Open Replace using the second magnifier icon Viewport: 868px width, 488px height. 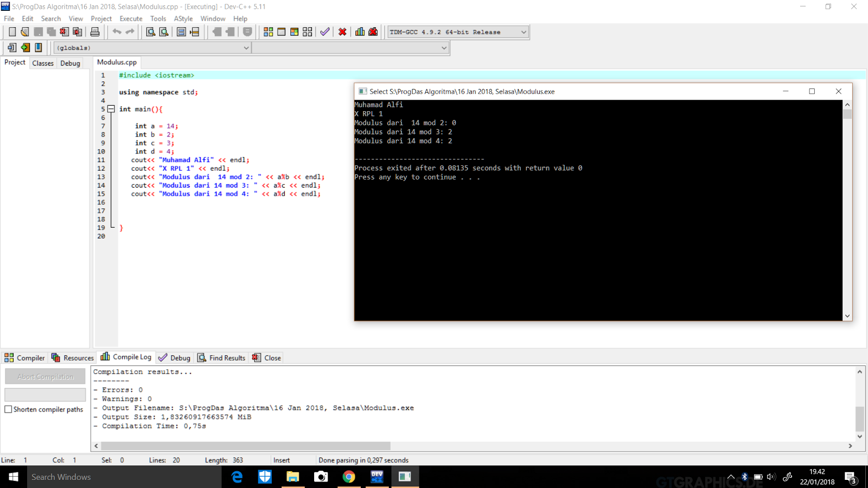pyautogui.click(x=164, y=31)
